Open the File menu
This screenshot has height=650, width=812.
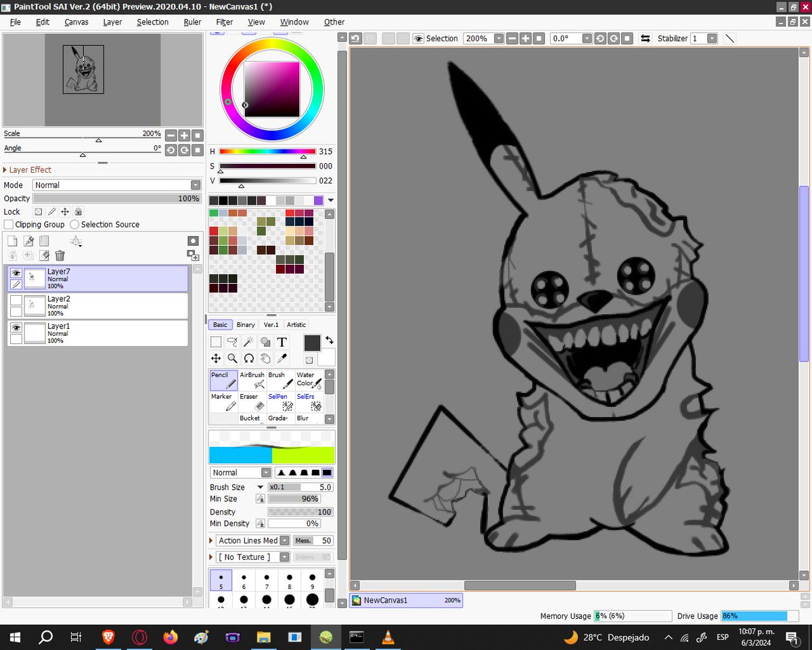click(x=15, y=22)
